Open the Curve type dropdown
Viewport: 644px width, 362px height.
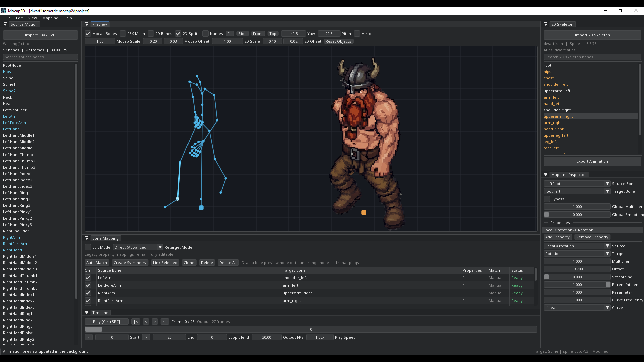(x=577, y=308)
